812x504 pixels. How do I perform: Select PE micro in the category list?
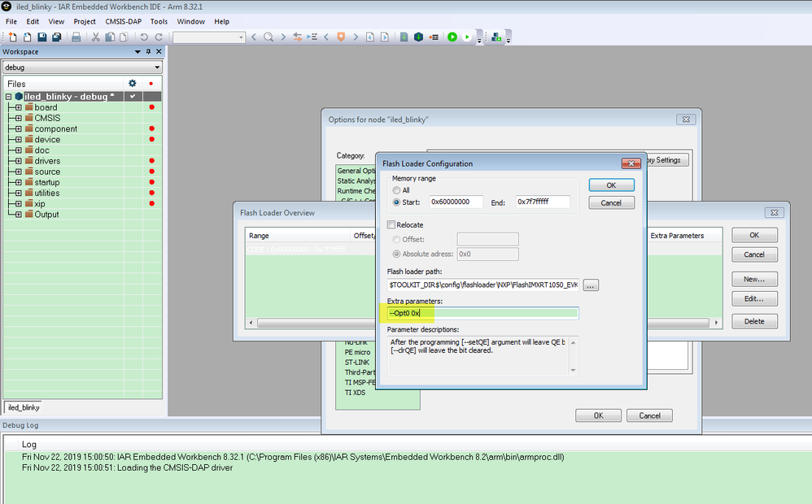(x=357, y=352)
